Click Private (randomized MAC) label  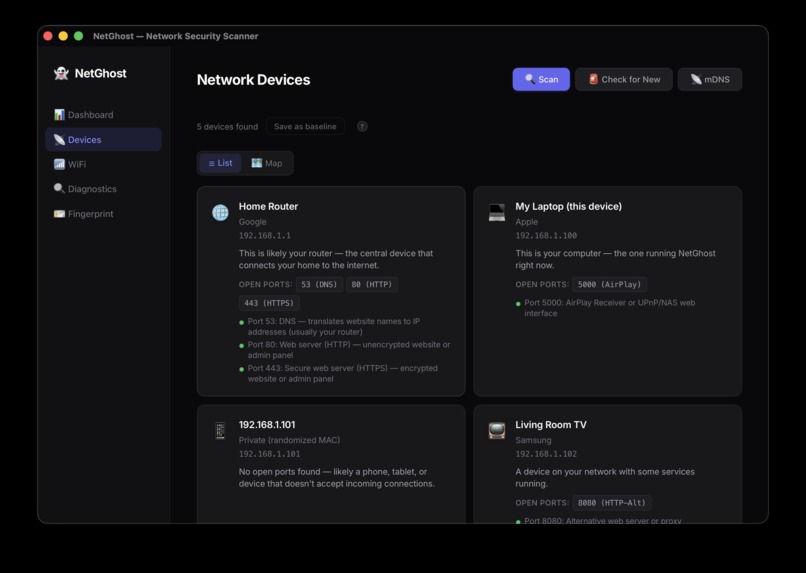[289, 440]
